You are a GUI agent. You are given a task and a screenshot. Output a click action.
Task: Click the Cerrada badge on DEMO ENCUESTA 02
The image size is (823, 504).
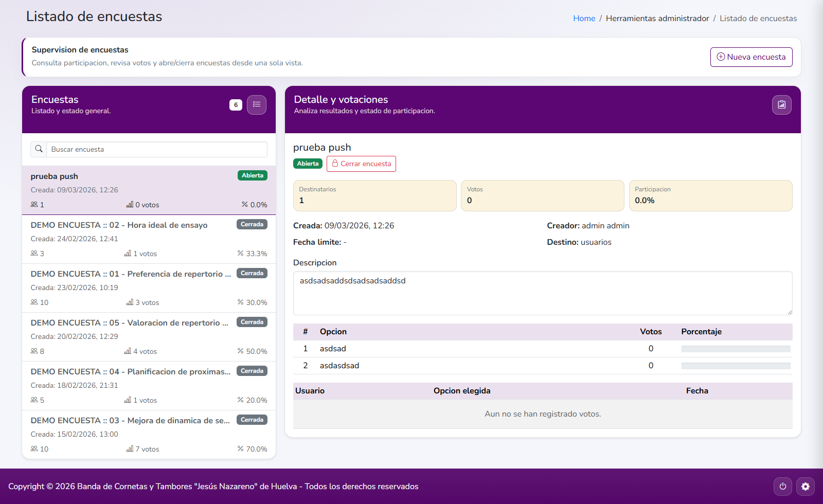pyautogui.click(x=252, y=224)
